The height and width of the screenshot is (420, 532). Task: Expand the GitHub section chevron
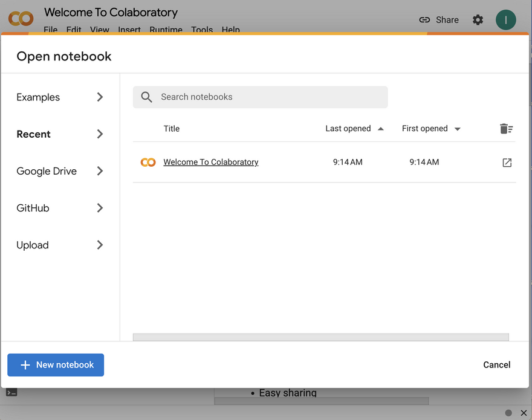point(100,208)
